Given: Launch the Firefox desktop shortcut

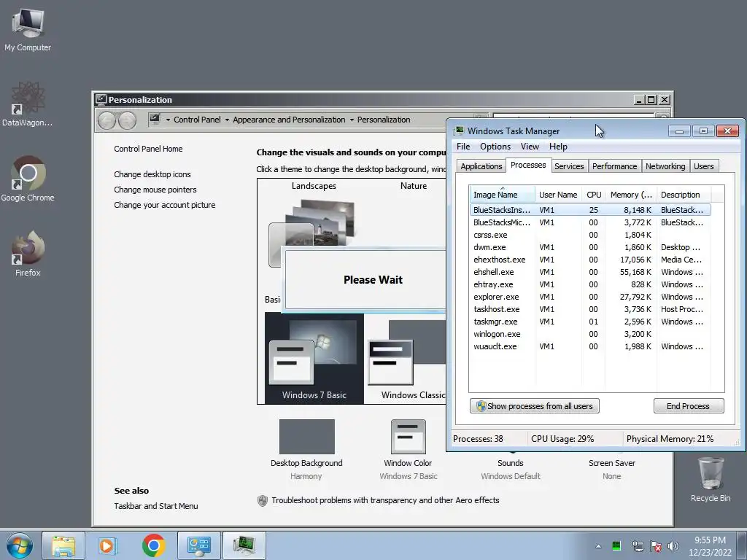Looking at the screenshot, I should (x=28, y=254).
